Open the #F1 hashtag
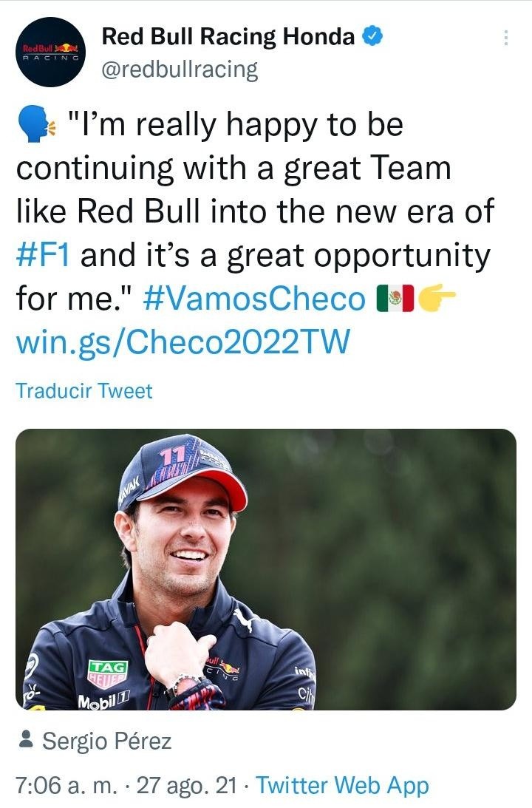The width and height of the screenshot is (532, 808). [43, 256]
